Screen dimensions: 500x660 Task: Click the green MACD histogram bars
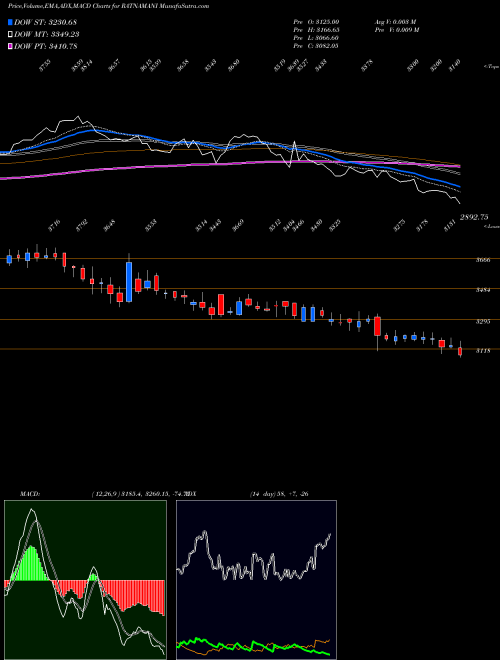click(x=32, y=564)
